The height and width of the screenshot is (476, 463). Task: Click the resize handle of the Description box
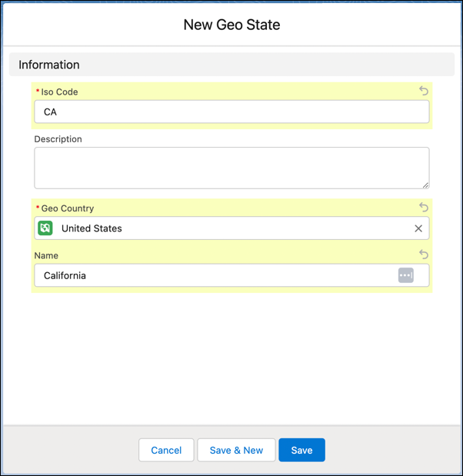coord(425,185)
